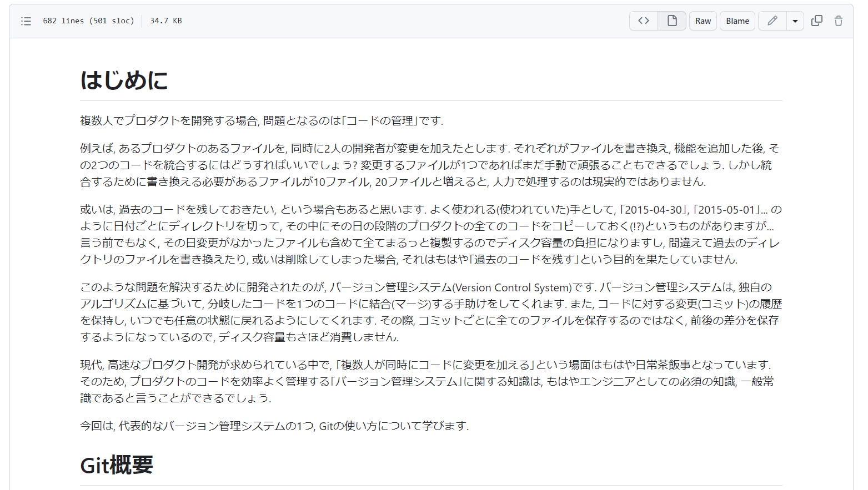
Task: Click the paragraph starting 或いは, 過去のコード
Action: pos(431,234)
